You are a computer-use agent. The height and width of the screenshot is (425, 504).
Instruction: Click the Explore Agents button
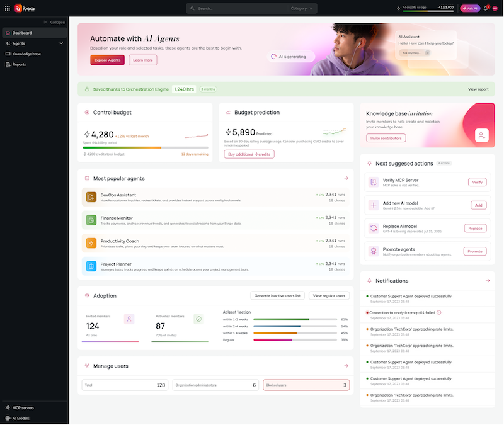tap(107, 60)
